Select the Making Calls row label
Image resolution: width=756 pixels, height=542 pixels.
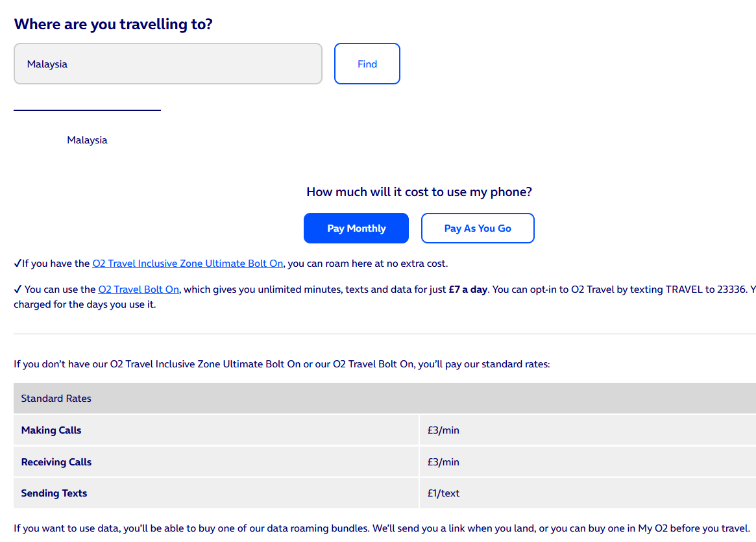tap(51, 430)
